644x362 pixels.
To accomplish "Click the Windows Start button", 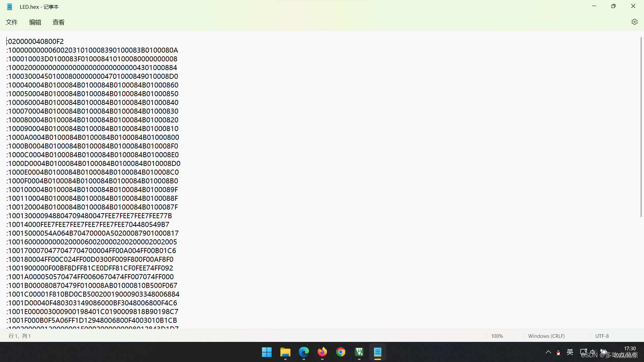I will pyautogui.click(x=267, y=352).
